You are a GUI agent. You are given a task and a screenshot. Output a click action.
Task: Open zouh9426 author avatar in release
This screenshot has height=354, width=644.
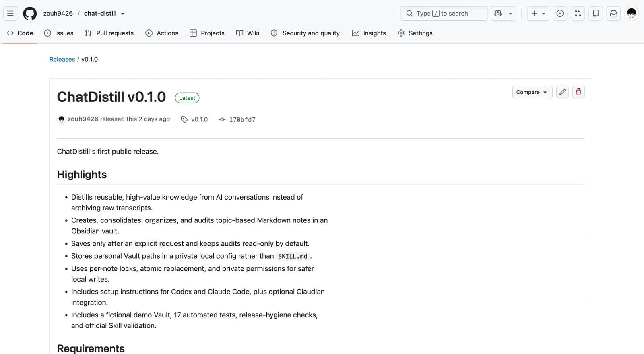point(61,119)
